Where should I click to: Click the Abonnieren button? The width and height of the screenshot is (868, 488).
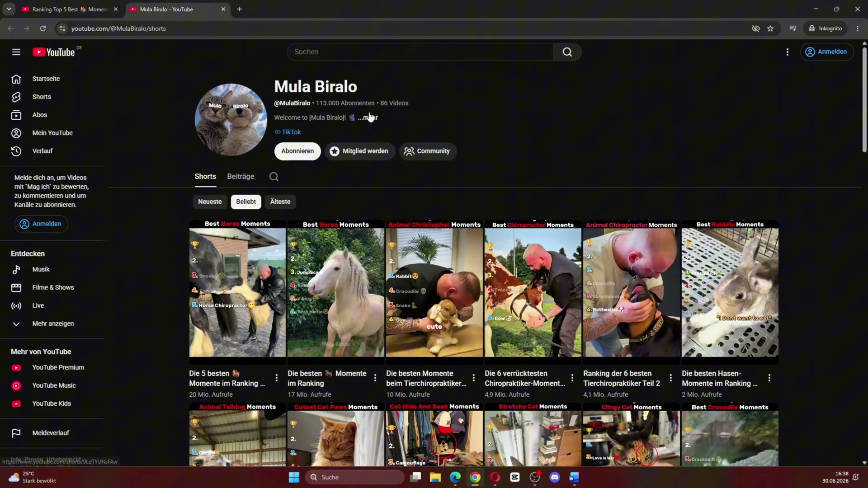click(297, 151)
